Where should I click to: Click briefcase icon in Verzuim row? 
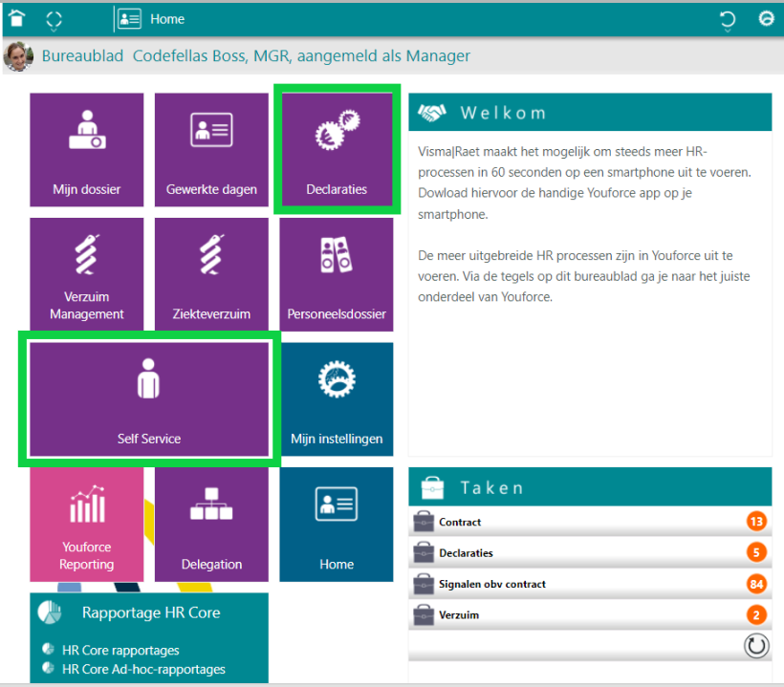tap(424, 614)
